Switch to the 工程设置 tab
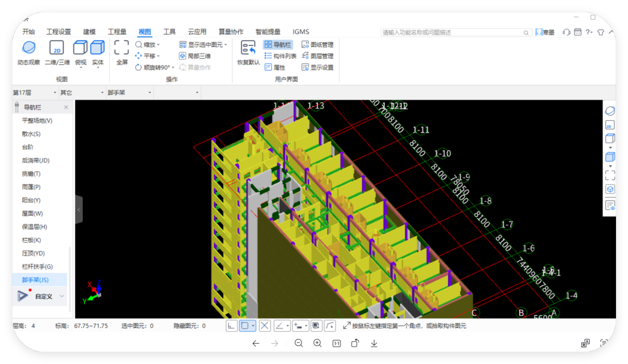The height and width of the screenshot is (364, 628). click(58, 32)
